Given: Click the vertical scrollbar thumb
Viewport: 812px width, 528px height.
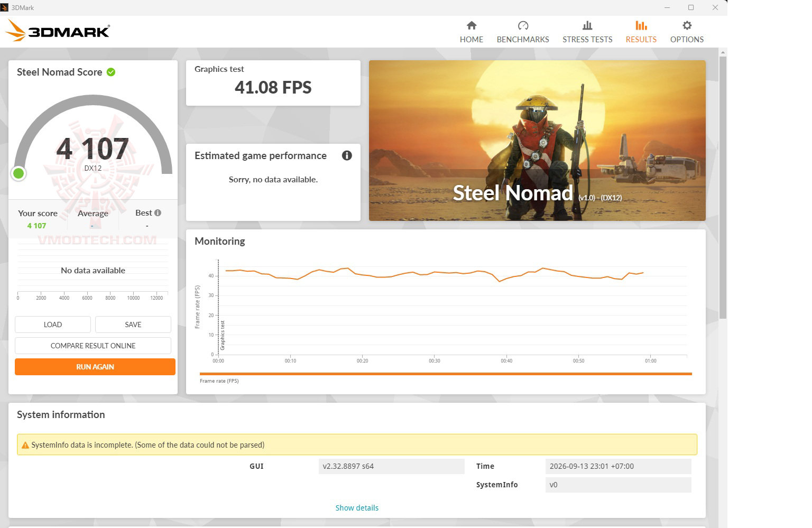Looking at the screenshot, I should coord(723,188).
